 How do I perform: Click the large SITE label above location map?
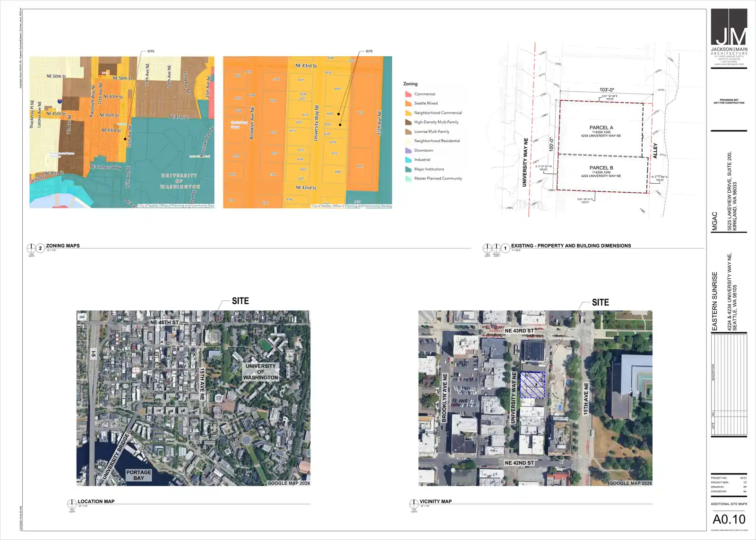(240, 301)
